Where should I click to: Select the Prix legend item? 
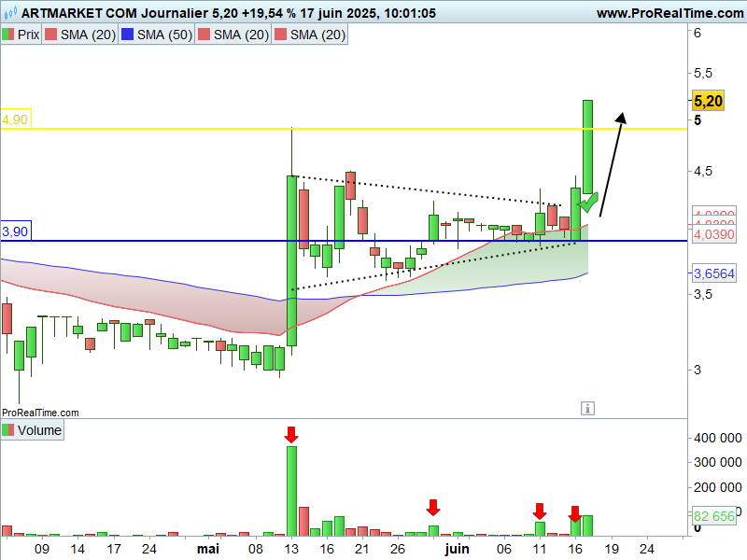[21, 35]
